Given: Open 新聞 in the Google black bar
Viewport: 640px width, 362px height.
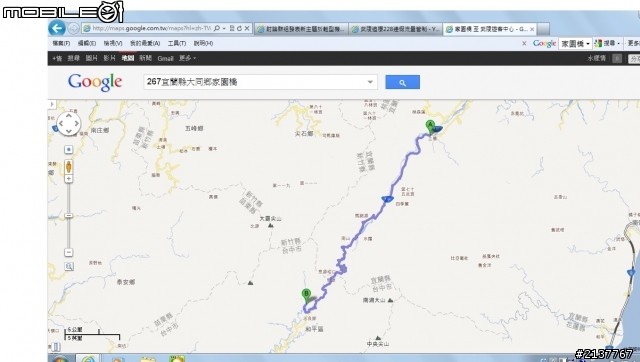Looking at the screenshot, I should click(x=146, y=58).
